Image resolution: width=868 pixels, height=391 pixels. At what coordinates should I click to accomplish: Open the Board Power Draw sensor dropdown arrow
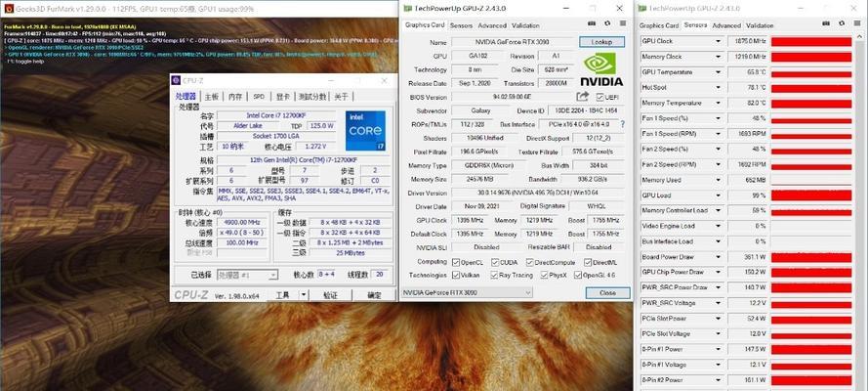coord(718,257)
